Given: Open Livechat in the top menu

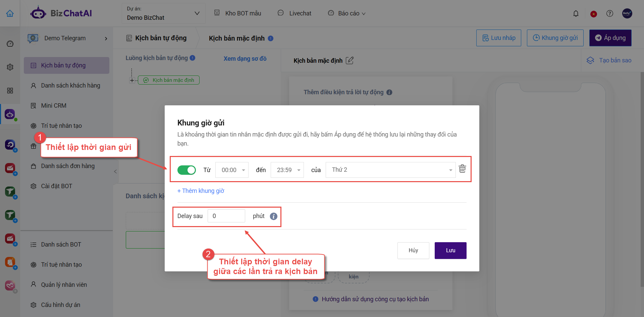Looking at the screenshot, I should point(294,13).
